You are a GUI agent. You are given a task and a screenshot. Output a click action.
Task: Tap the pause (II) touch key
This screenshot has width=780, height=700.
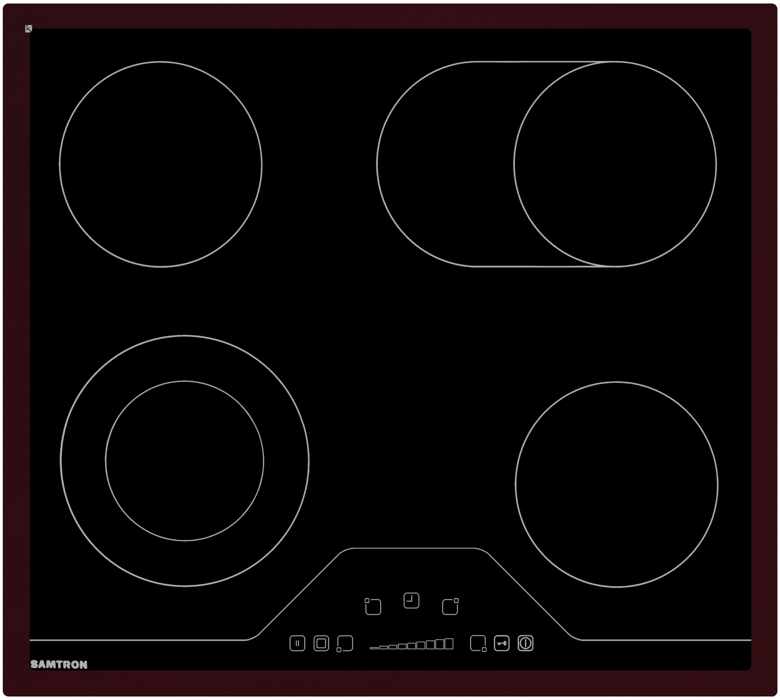297,643
